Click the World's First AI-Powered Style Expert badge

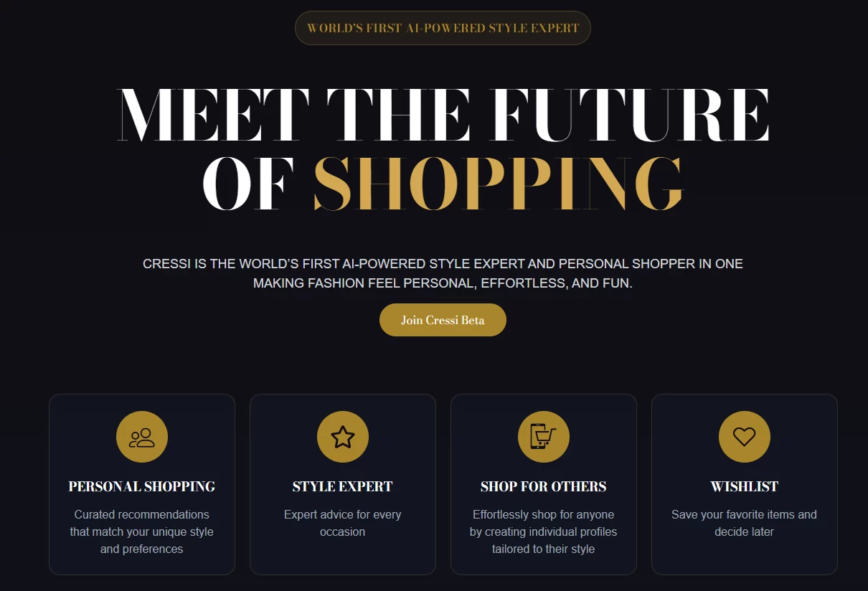443,28
